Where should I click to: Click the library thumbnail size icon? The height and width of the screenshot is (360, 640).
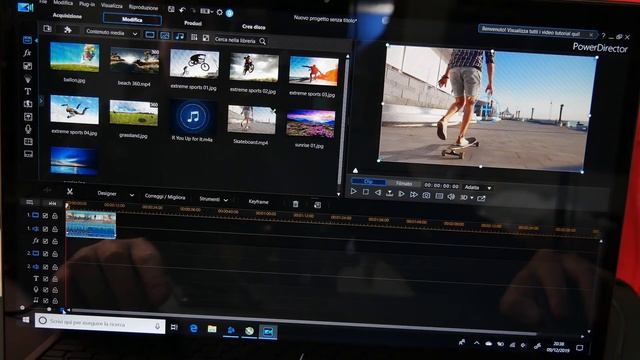[x=206, y=38]
